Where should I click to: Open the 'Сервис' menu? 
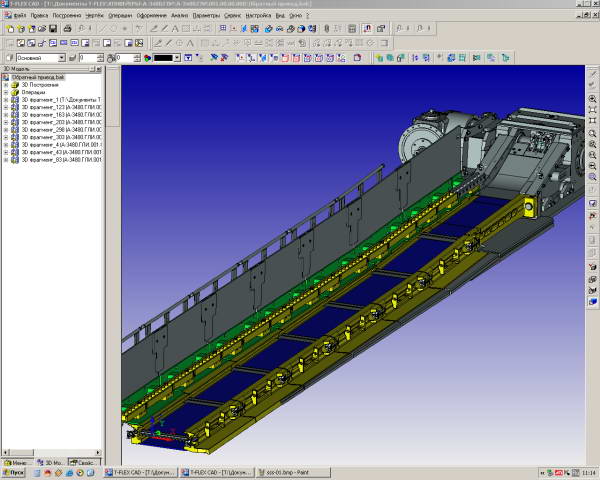[x=232, y=16]
